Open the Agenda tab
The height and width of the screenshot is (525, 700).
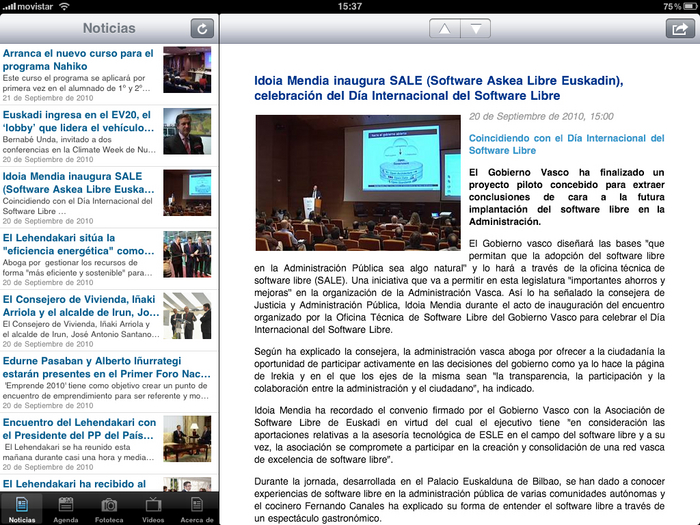click(x=66, y=509)
